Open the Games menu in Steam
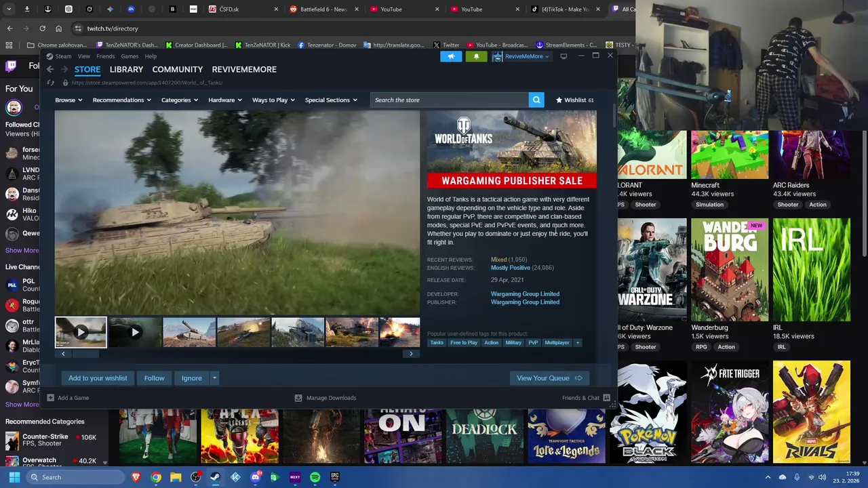This screenshot has width=868, height=488. 130,56
